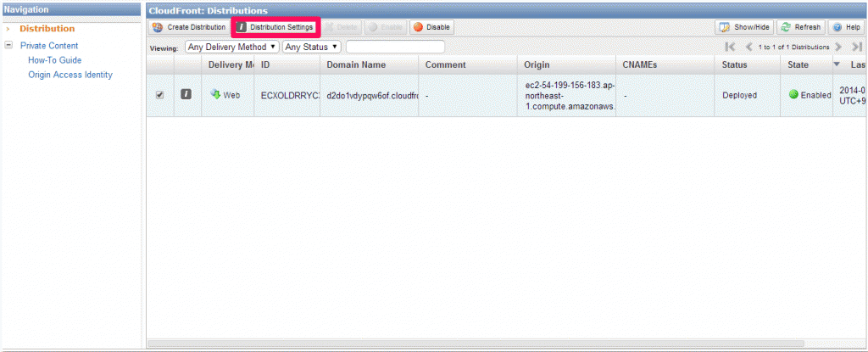The image size is (868, 352).
Task: Refresh the distributions list
Action: pos(801,27)
